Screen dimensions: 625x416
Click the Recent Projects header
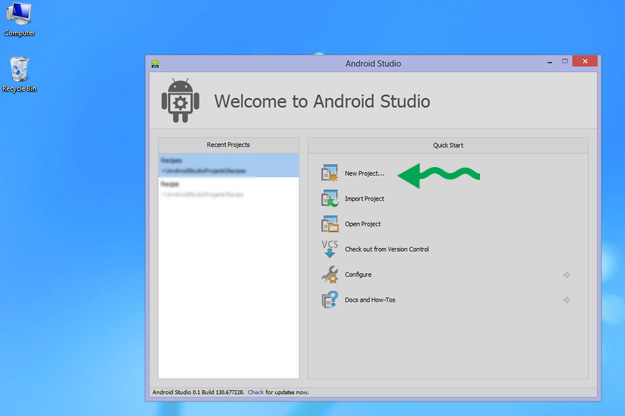pyautogui.click(x=228, y=145)
